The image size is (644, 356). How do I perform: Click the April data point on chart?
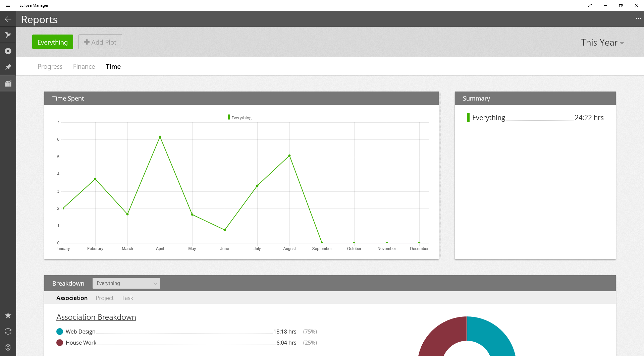[160, 137]
